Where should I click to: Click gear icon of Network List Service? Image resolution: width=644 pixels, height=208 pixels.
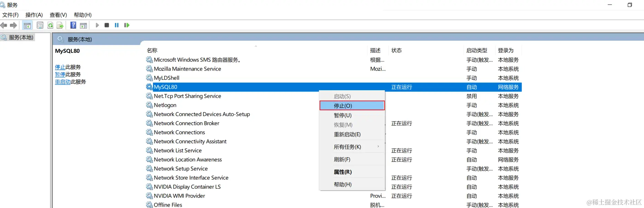click(x=149, y=150)
